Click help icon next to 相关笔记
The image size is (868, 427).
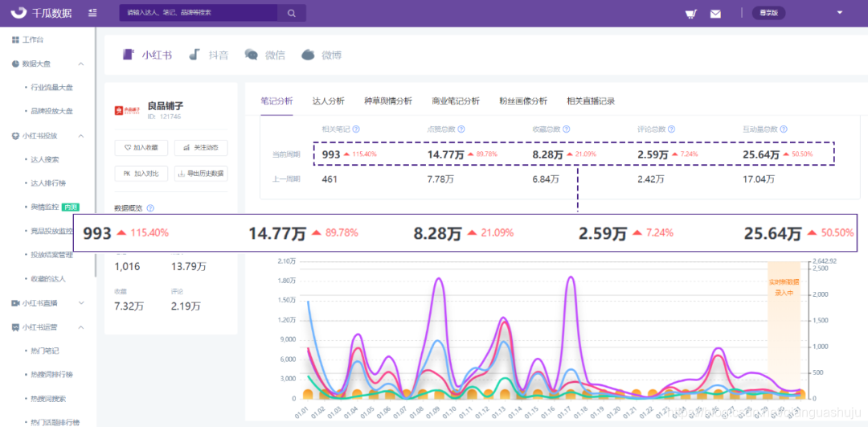pos(356,129)
